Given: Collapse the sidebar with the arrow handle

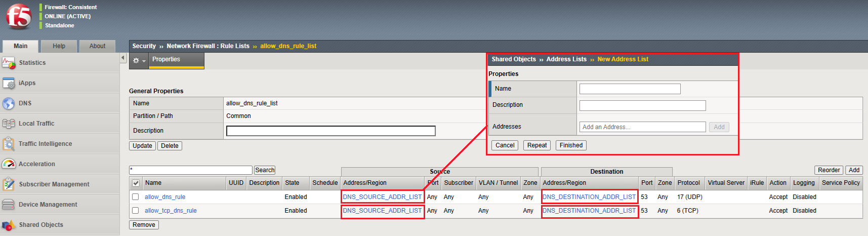Looking at the screenshot, I should tap(123, 58).
